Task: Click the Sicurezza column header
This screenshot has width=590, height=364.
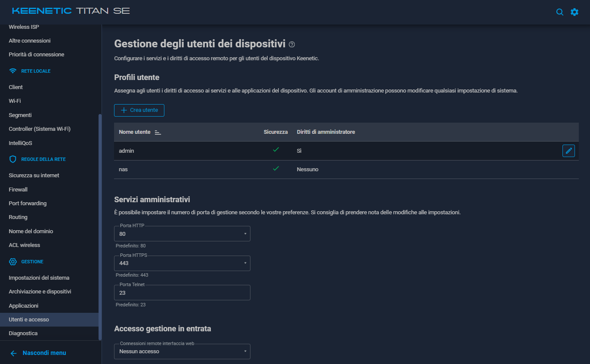Action: coord(275,132)
